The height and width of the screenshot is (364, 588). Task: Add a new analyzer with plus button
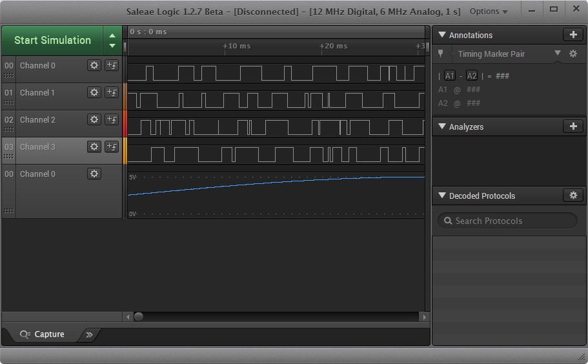[573, 126]
